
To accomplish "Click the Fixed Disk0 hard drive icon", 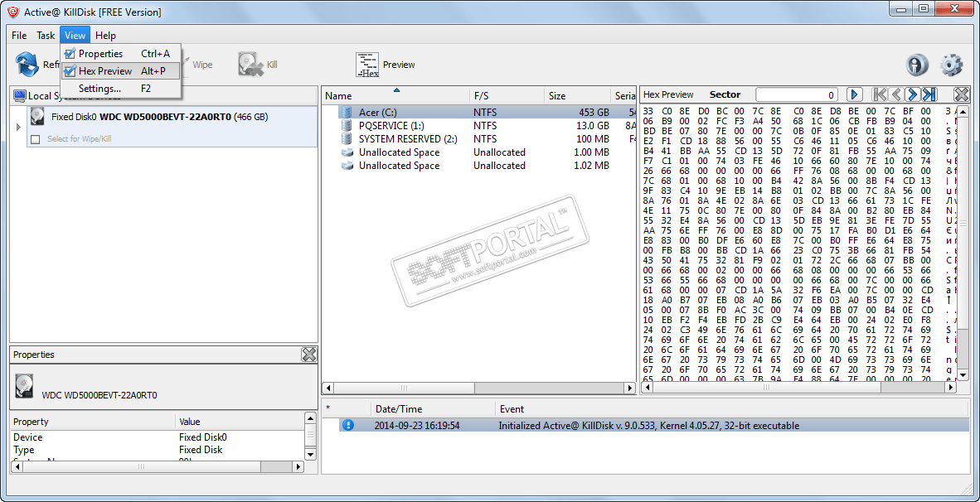I will coord(38,117).
